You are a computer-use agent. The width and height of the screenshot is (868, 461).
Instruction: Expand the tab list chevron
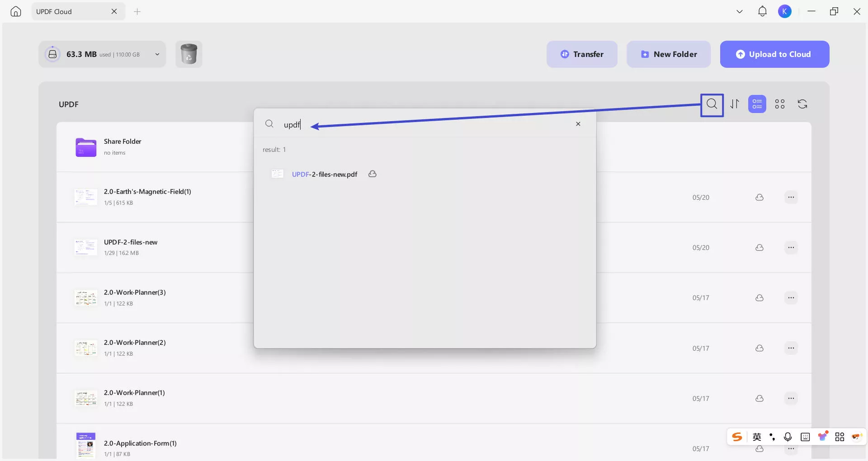[x=740, y=11]
